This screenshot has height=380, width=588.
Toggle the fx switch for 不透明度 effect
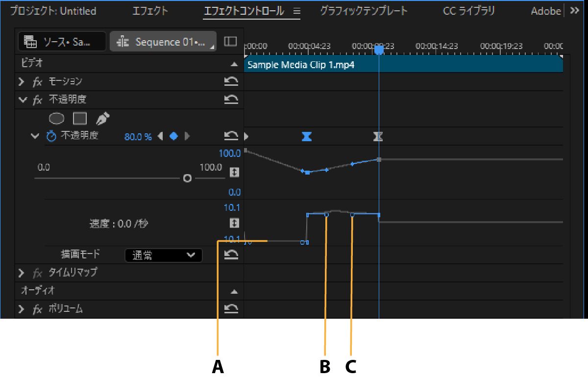(37, 100)
